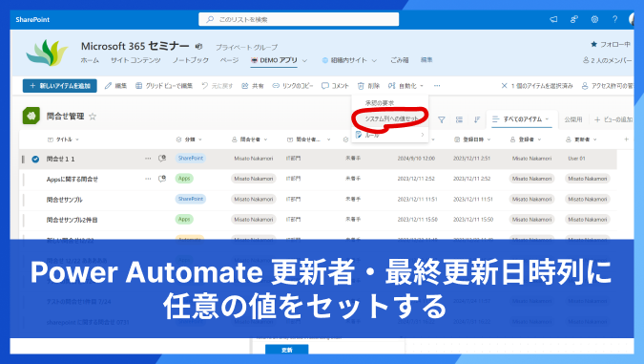Open the 問合せサンプル2件目 item title
The width and height of the screenshot is (644, 364).
pos(72,220)
